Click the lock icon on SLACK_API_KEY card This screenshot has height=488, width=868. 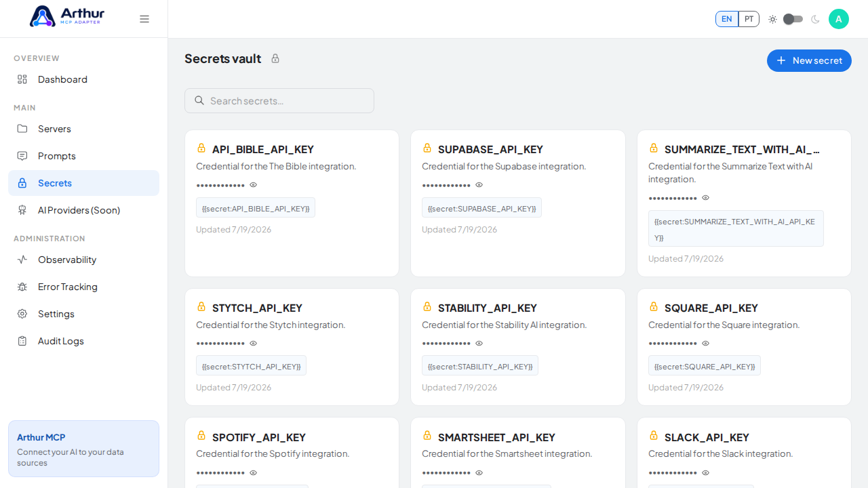(x=654, y=435)
